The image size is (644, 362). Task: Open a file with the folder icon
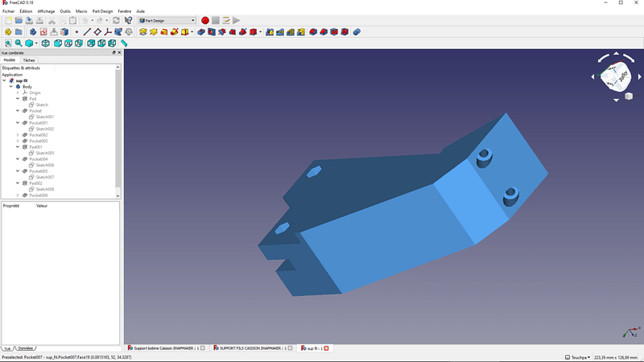click(x=19, y=21)
